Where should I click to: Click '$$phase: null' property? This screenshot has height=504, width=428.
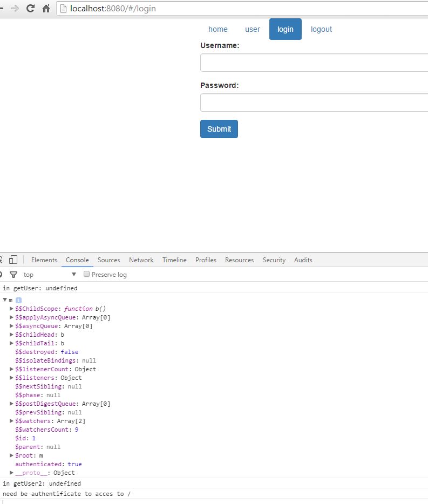38,395
